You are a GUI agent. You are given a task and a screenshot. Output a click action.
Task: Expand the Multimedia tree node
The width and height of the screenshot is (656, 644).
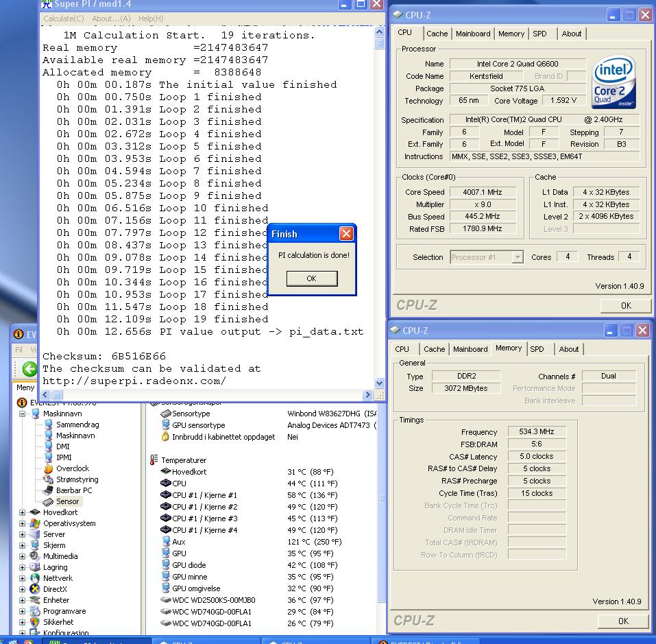[22, 556]
